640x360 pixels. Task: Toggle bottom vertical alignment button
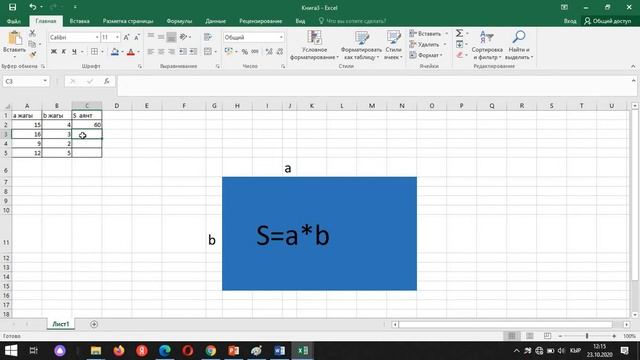(x=171, y=37)
